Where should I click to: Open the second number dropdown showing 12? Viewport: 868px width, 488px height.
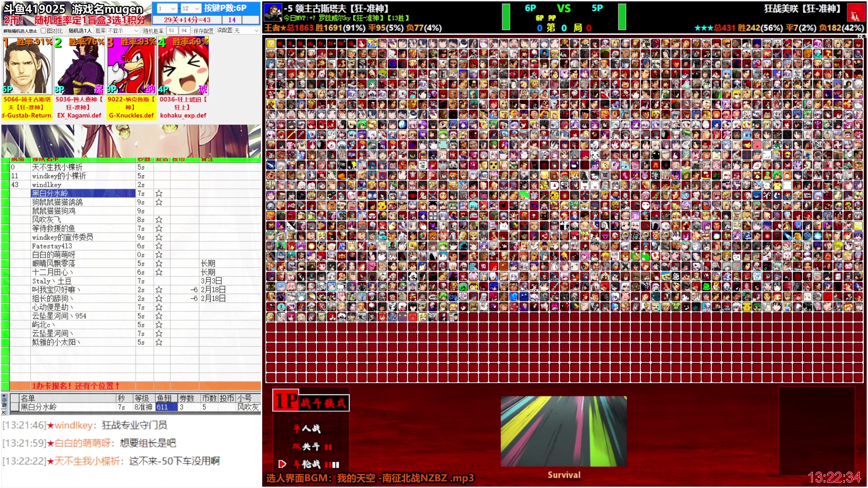(x=190, y=8)
